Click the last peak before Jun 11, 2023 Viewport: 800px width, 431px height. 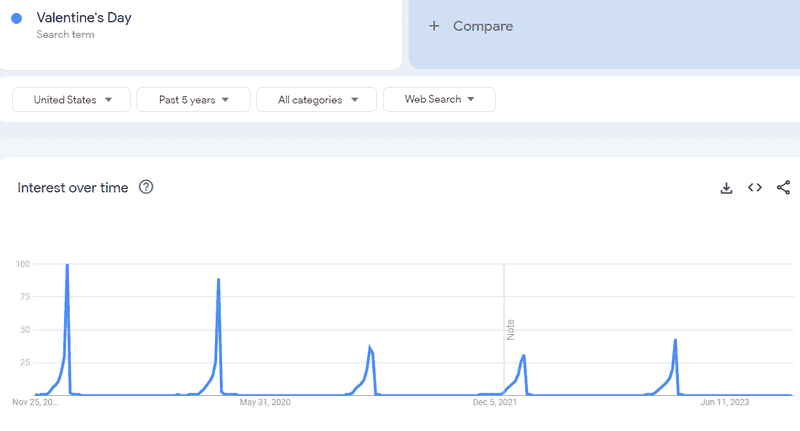point(675,340)
